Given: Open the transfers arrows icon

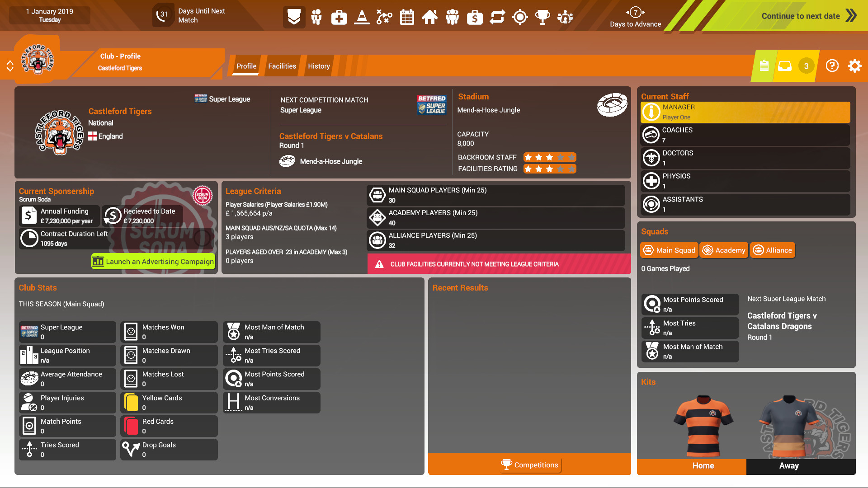Looking at the screenshot, I should (x=497, y=17).
